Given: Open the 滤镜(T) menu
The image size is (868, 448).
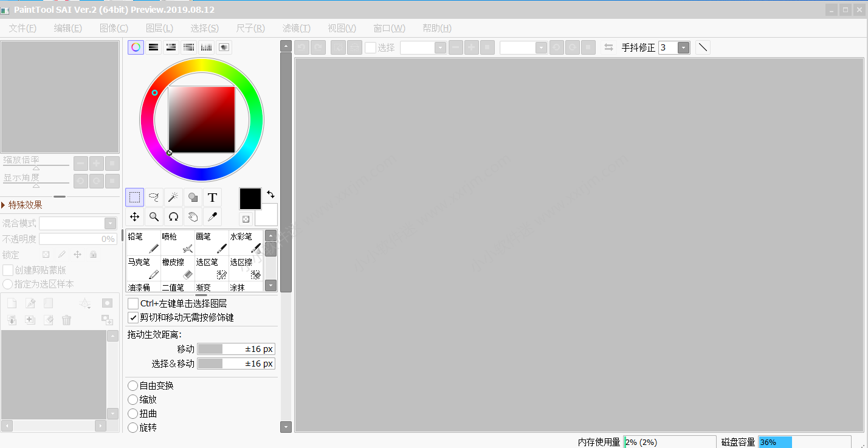Looking at the screenshot, I should click(x=297, y=28).
